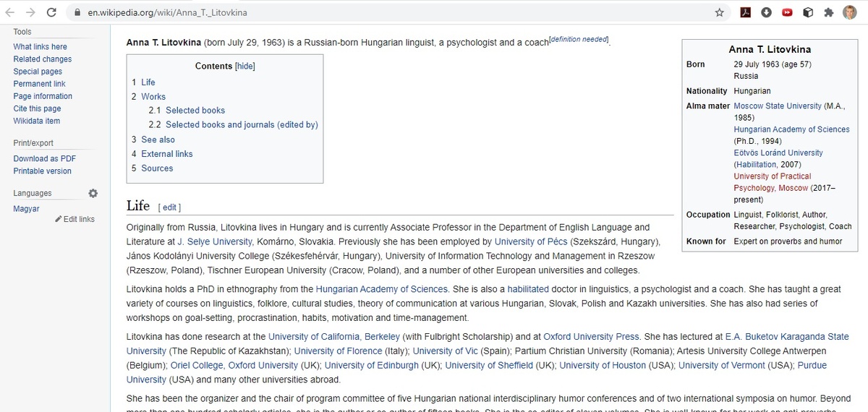Open Oxford University Press link
The width and height of the screenshot is (868, 412).
591,337
